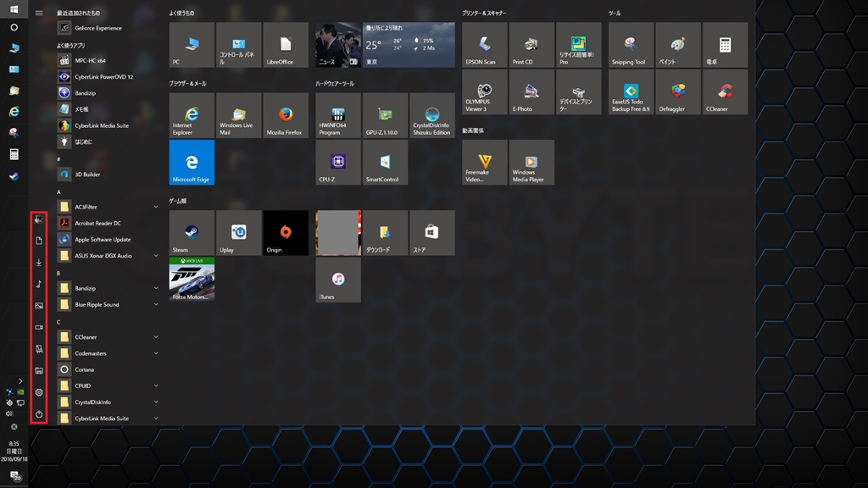Open the Power button in Start
Viewport: 868px width, 488px height.
point(39,413)
